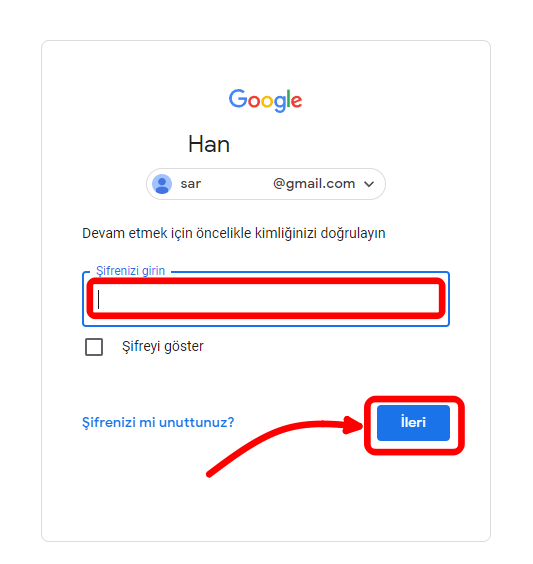Click the yellow 'o' in the Google logo
This screenshot has width=533, height=564.
coord(267,101)
